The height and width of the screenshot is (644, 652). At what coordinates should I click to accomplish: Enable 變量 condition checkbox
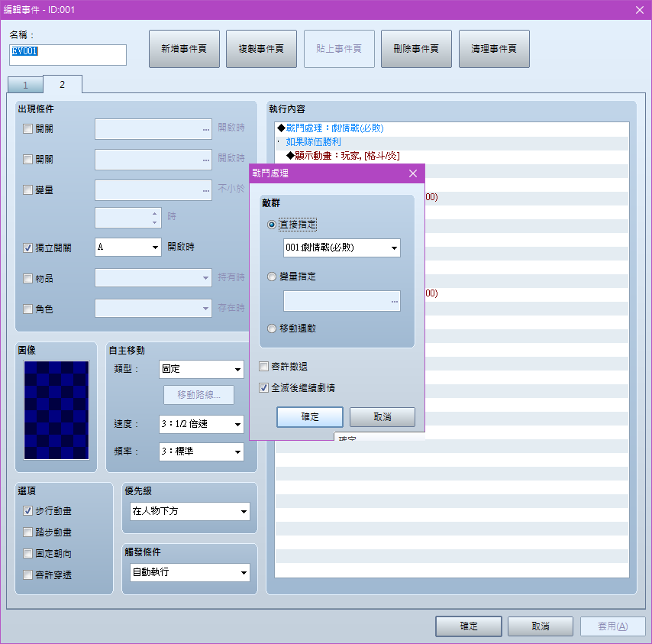point(27,190)
